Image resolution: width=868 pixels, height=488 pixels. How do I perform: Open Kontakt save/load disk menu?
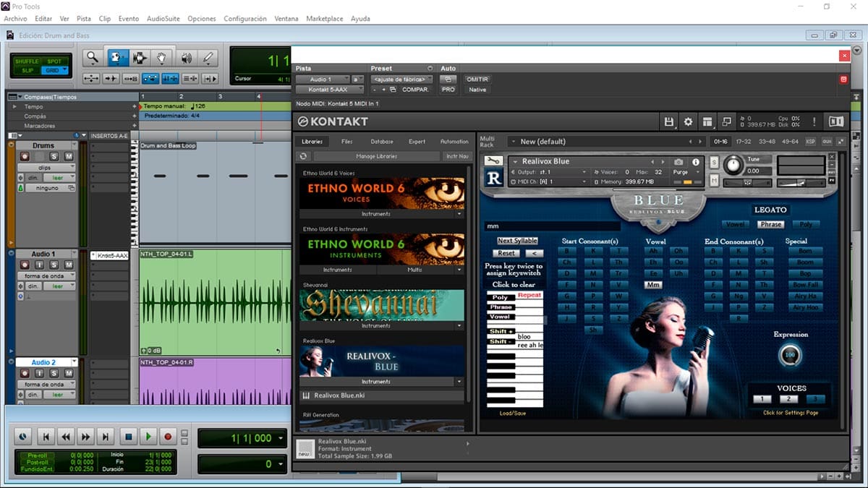[669, 121]
